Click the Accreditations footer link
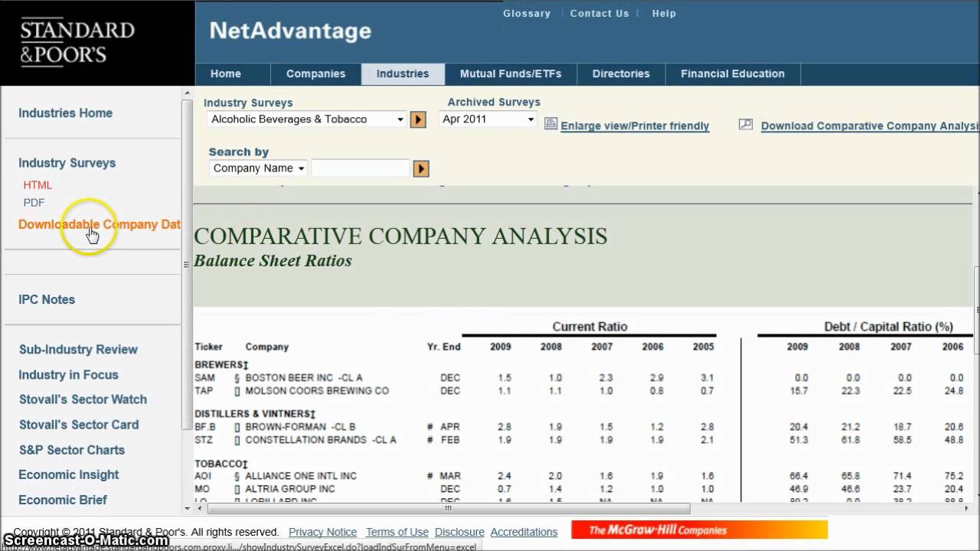Screen dimensions: 980x551 click(x=524, y=532)
